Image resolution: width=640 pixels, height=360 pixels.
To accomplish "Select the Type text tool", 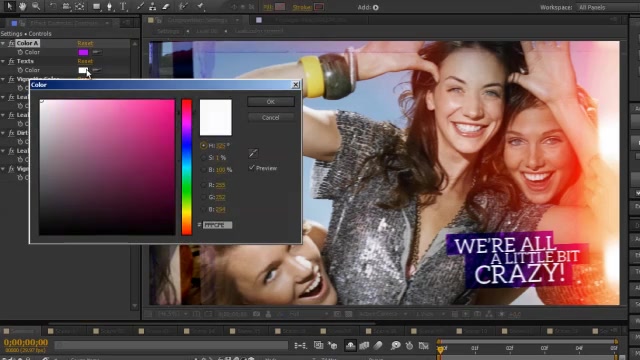I will [x=123, y=6].
